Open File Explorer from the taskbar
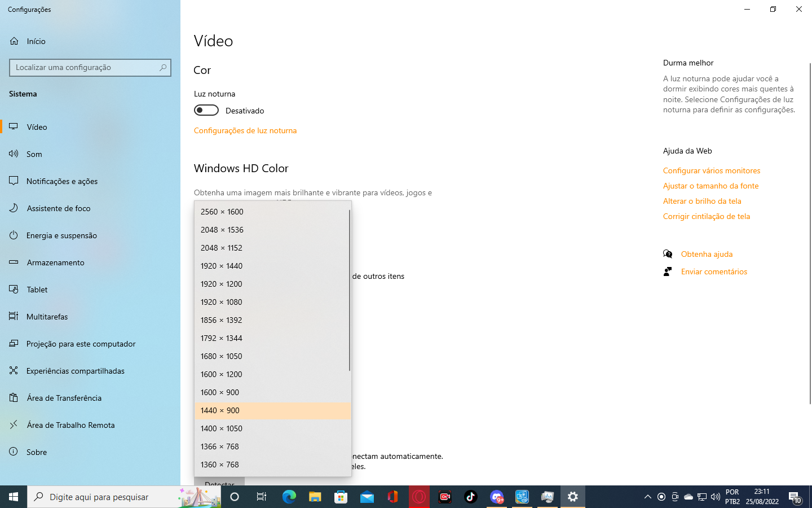Viewport: 812px width, 508px height. 315,497
